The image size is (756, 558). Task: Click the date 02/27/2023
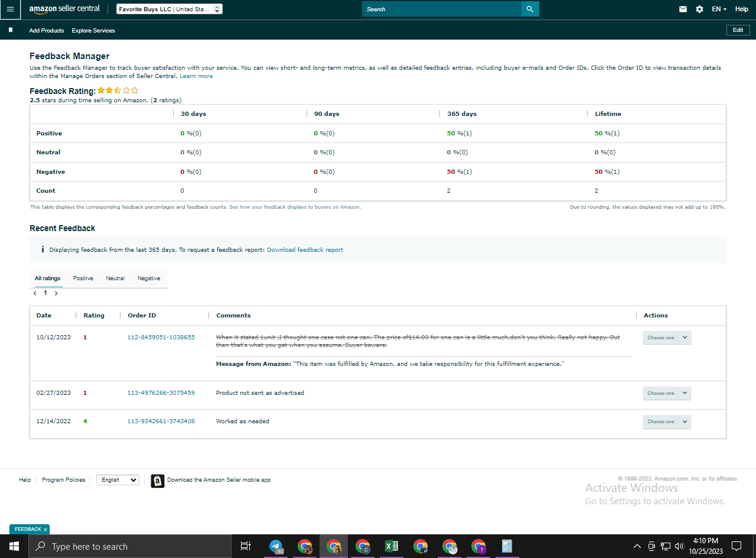coord(53,393)
